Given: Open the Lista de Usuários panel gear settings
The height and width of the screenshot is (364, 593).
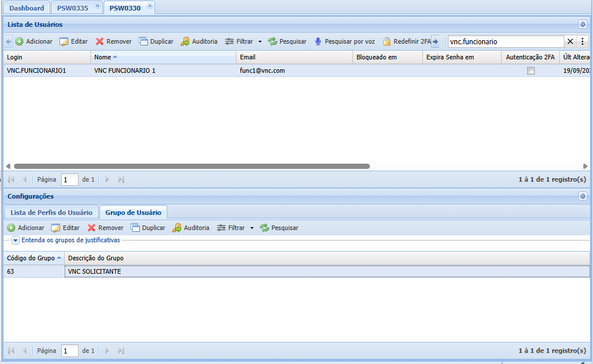Looking at the screenshot, I should [583, 24].
